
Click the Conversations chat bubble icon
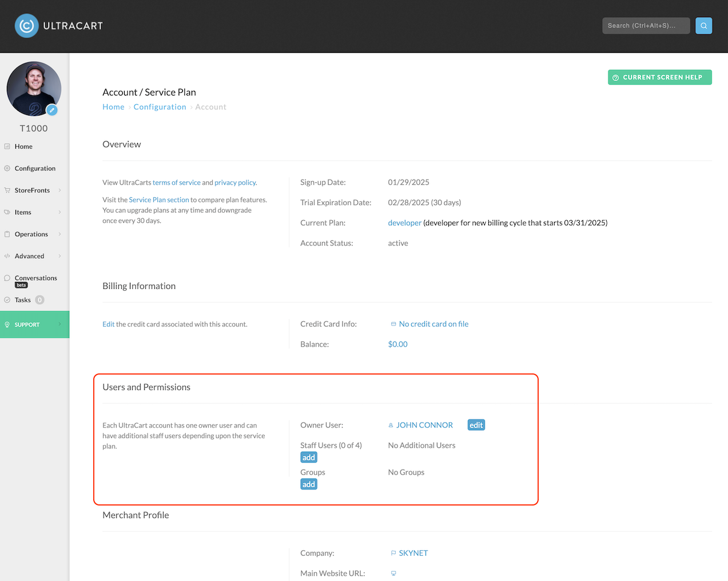(x=7, y=278)
